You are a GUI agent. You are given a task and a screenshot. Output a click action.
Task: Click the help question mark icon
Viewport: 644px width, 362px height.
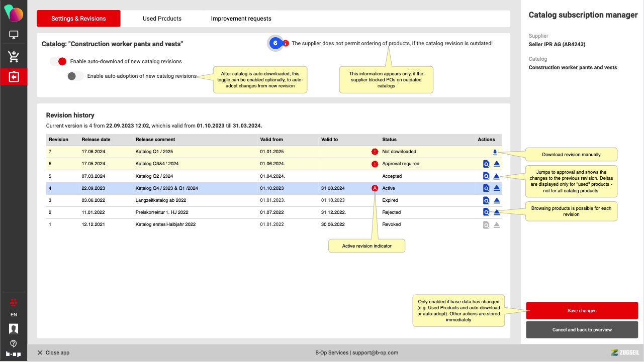(14, 343)
